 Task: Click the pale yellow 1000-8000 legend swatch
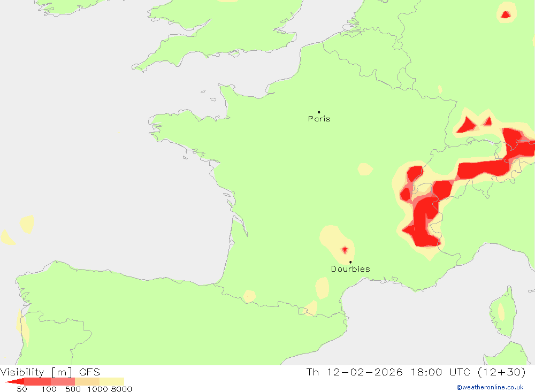pos(112,381)
